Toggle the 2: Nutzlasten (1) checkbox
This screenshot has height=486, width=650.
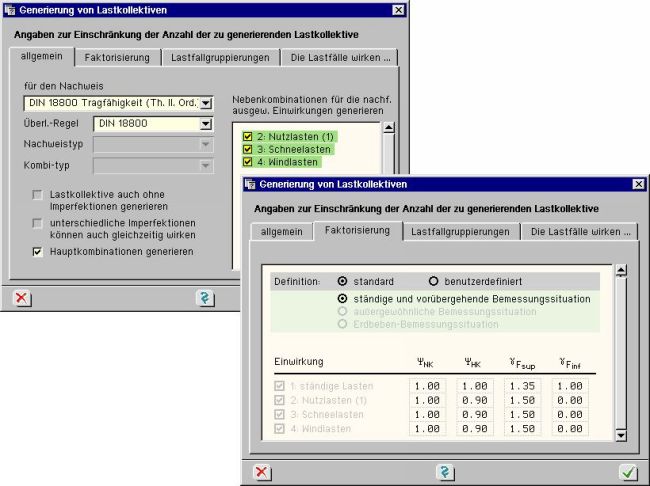click(x=247, y=135)
